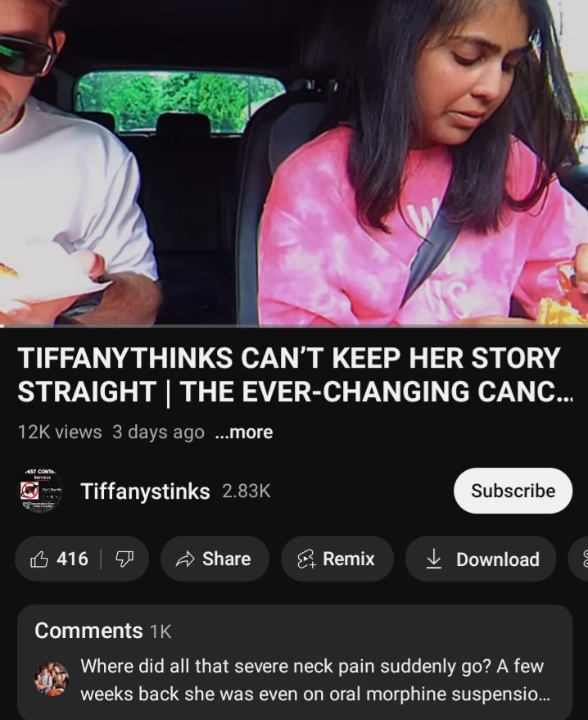
Task: Tap the Download arrow icon
Action: pyautogui.click(x=433, y=559)
